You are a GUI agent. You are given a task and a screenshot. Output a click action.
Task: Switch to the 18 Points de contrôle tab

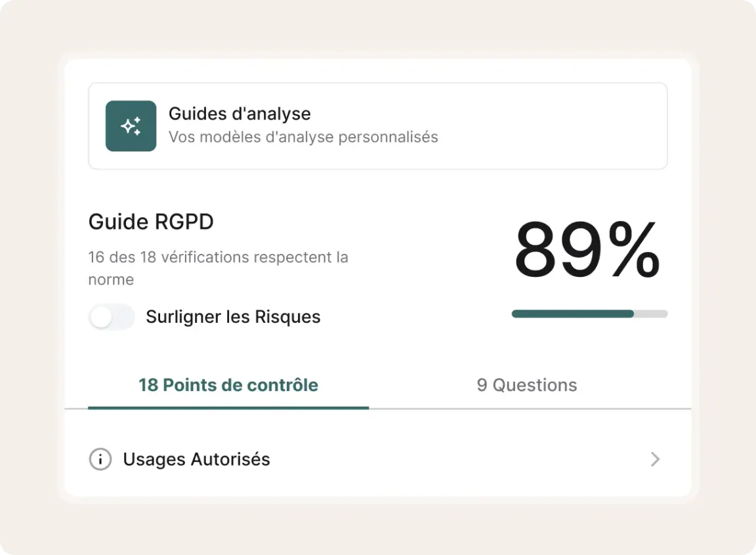pos(228,385)
